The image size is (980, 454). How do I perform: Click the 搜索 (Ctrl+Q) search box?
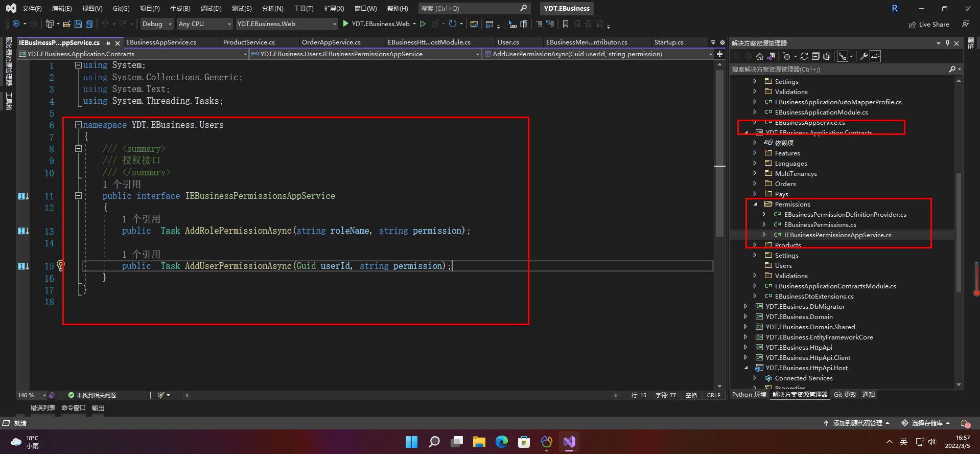coord(474,8)
